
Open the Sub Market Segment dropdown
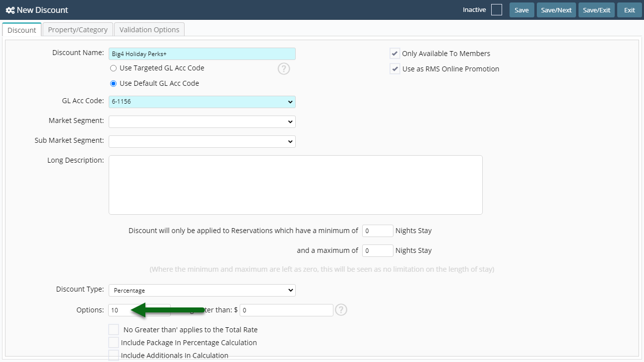click(202, 141)
